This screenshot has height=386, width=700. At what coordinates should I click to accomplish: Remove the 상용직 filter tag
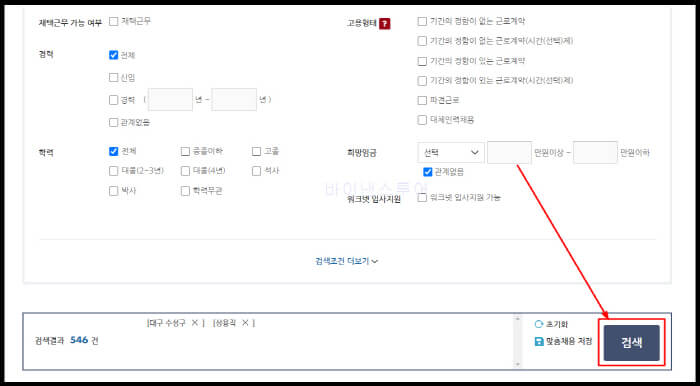pyautogui.click(x=245, y=323)
